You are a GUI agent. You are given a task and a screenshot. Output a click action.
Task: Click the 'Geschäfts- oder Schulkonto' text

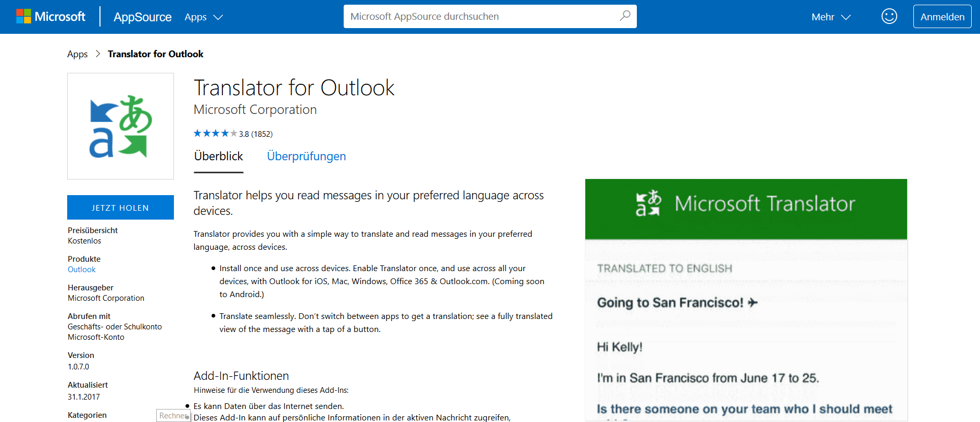115,327
